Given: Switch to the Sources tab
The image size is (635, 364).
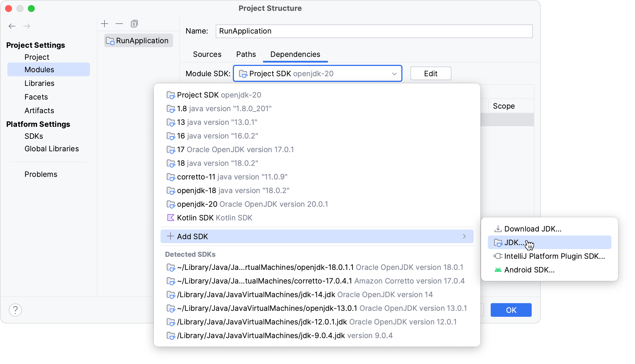Looking at the screenshot, I should (207, 54).
